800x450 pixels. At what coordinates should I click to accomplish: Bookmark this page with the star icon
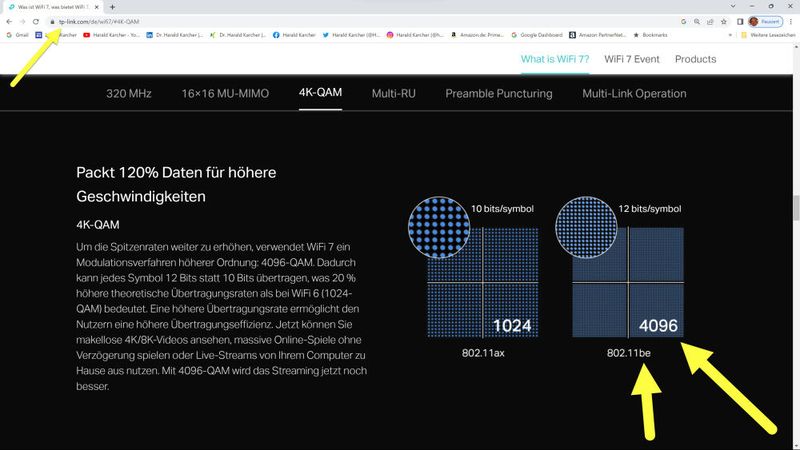(x=723, y=21)
